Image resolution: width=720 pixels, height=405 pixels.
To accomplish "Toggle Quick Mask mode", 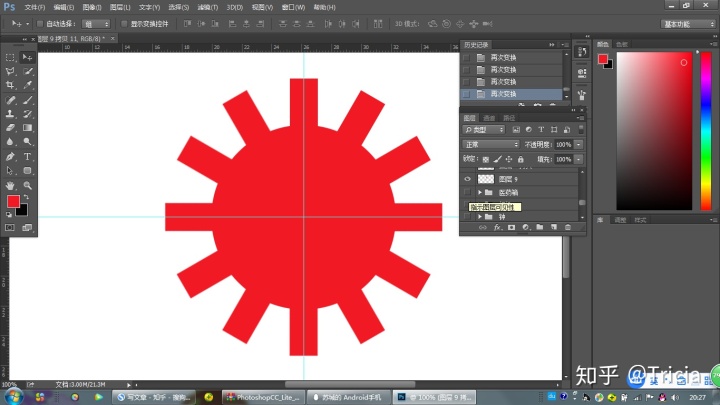I will (10, 228).
